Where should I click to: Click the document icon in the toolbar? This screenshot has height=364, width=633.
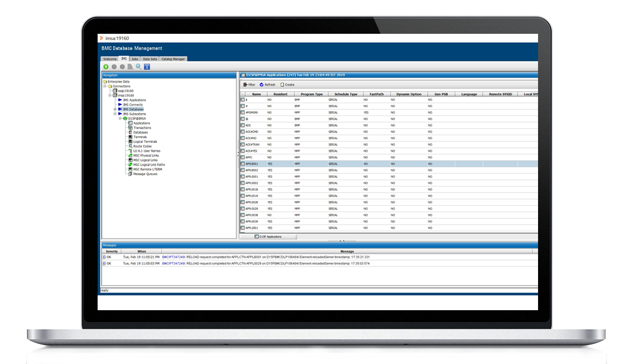click(x=130, y=67)
